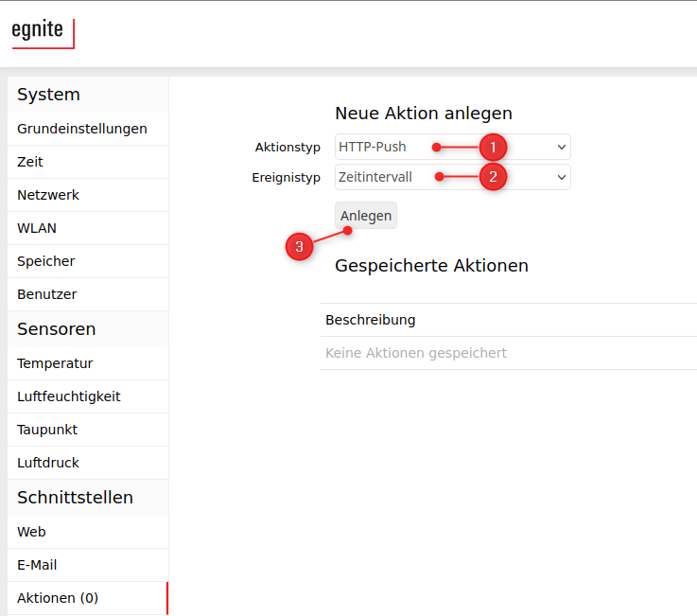Open the Ereignistyp Zeitintervall dropdown

[x=452, y=177]
